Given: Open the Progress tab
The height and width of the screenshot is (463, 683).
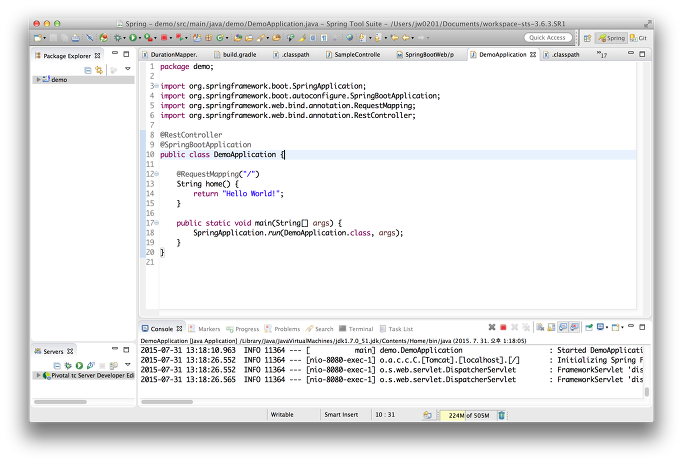Looking at the screenshot, I should pyautogui.click(x=243, y=329).
